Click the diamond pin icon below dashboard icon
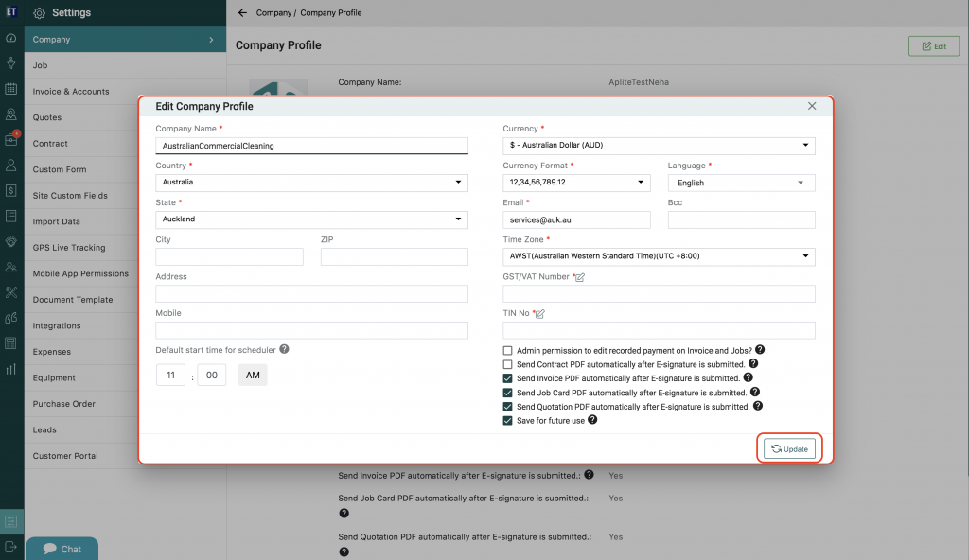 click(11, 63)
